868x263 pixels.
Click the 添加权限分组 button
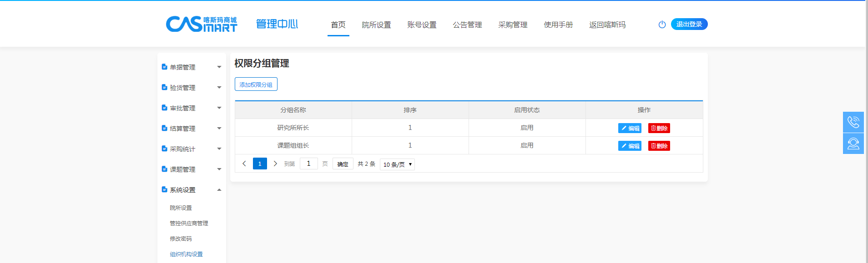pos(256,84)
